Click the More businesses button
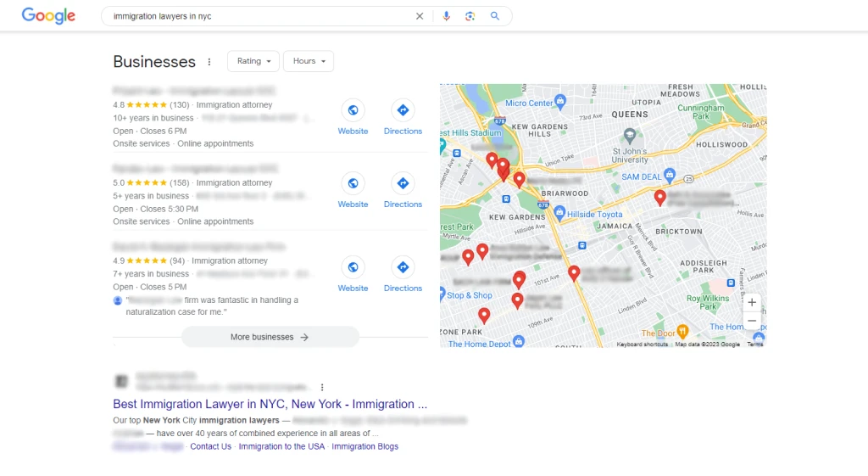Image resolution: width=868 pixels, height=476 pixels. pyautogui.click(x=270, y=337)
